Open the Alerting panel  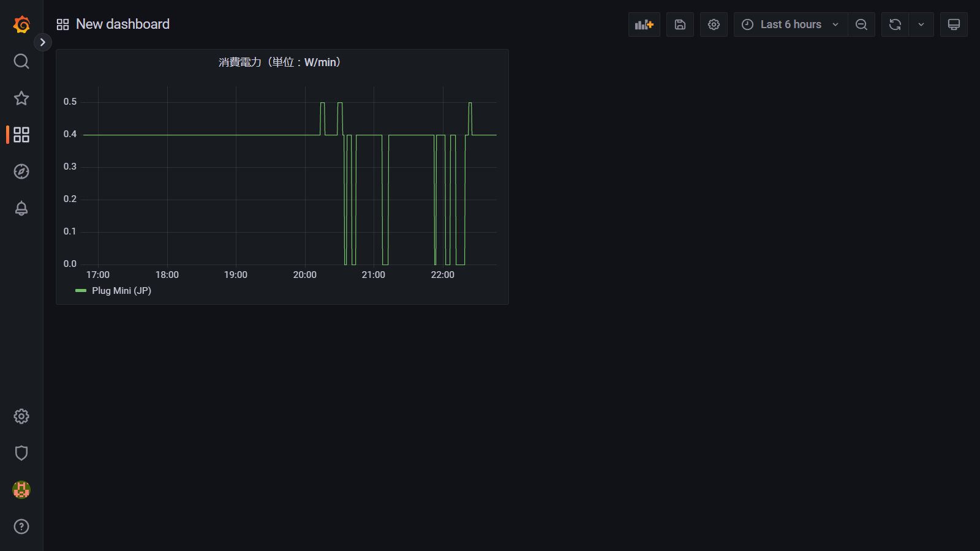pyautogui.click(x=21, y=208)
